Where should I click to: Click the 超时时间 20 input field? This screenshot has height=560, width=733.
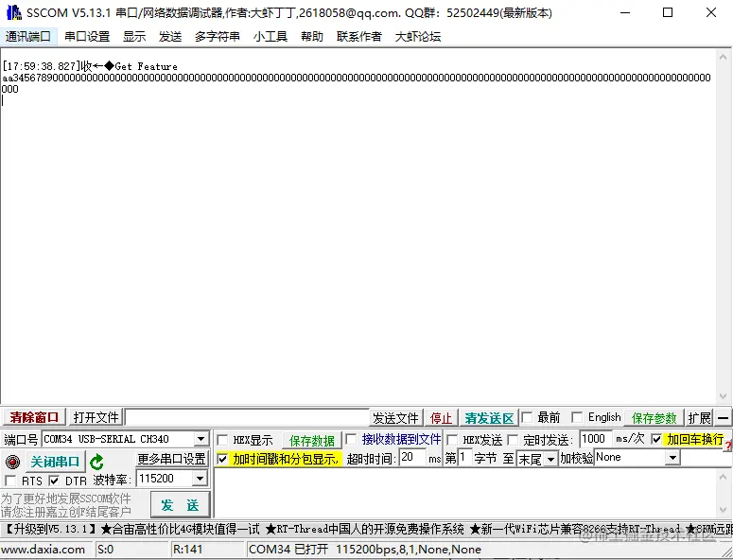(x=412, y=458)
